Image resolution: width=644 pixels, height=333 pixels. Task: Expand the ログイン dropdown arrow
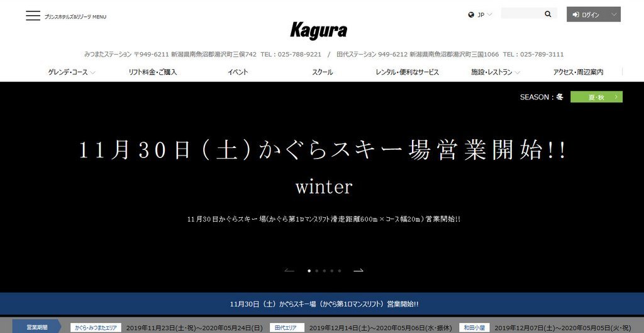[x=614, y=14]
